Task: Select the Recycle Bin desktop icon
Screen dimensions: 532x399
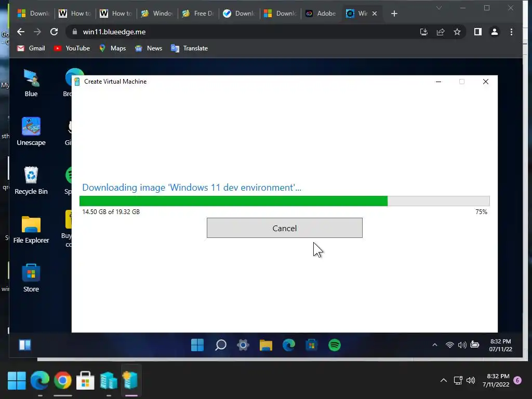Action: (x=31, y=180)
